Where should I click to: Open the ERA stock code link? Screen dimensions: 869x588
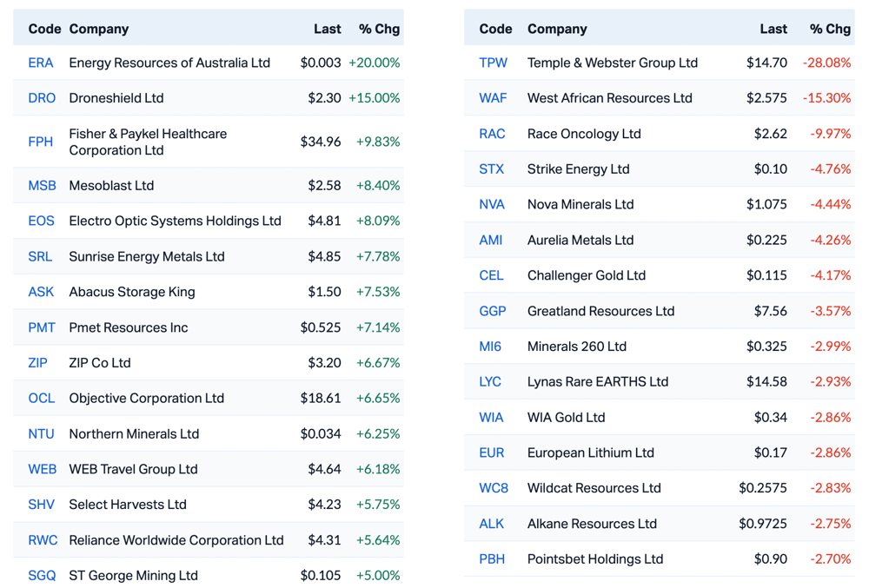coord(41,63)
